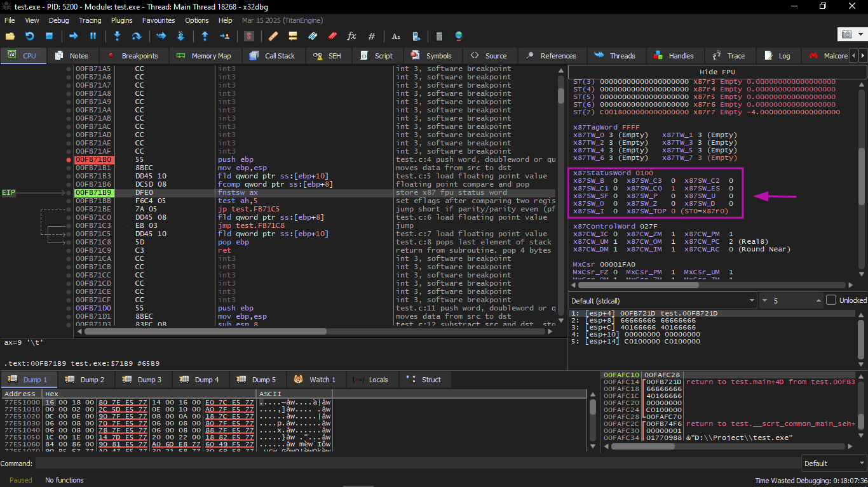Click the Open file folder icon

(x=10, y=36)
